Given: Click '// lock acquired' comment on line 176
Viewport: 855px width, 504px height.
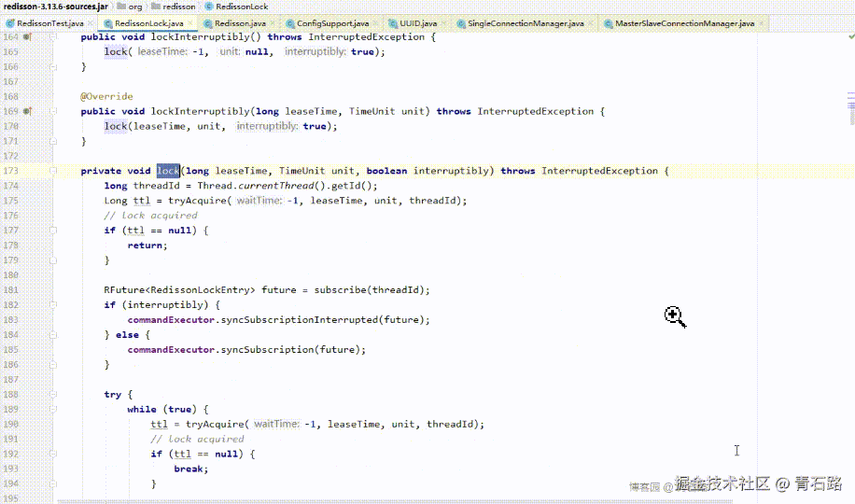Looking at the screenshot, I should (x=150, y=216).
